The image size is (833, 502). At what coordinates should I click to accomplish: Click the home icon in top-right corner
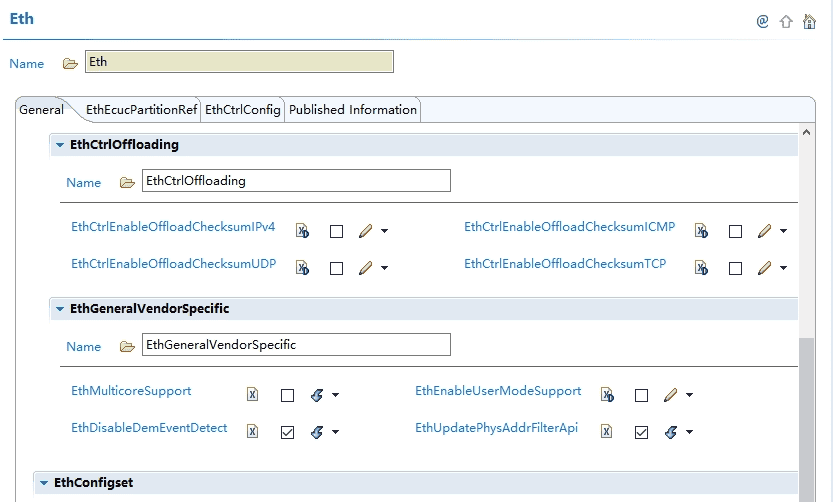pos(810,21)
